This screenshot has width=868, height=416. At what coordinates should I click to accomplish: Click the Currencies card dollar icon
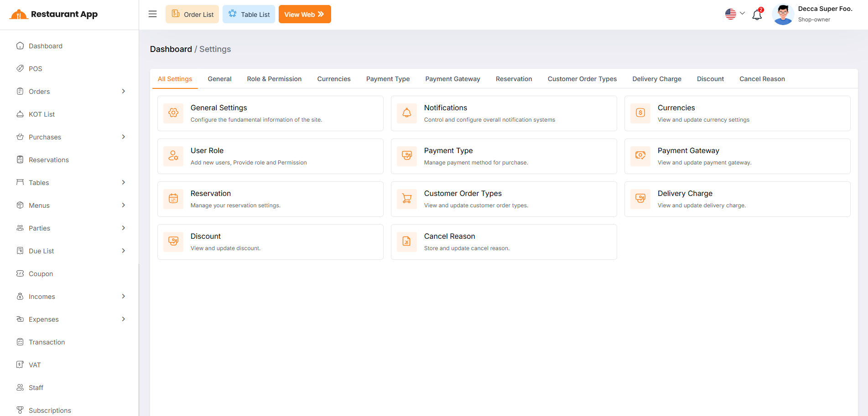[x=640, y=113]
